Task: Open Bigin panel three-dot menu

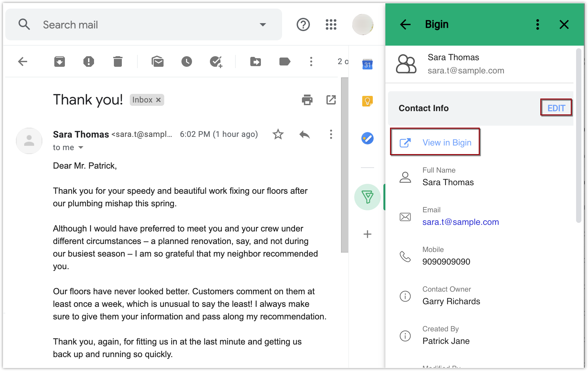Action: pos(537,24)
